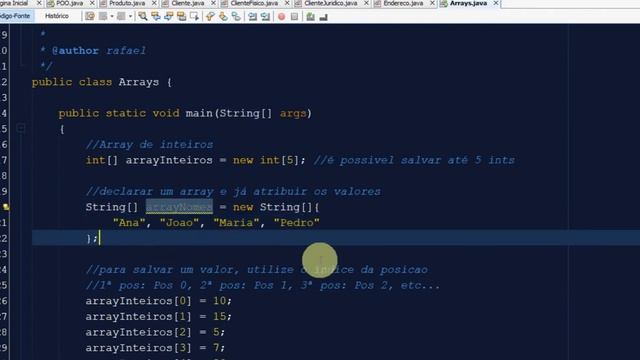640x360 pixels.
Task: Close the Cliente.java tab
Action: tap(213, 3)
